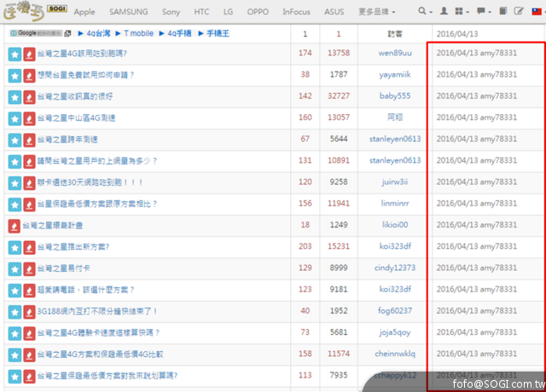The width and height of the screenshot is (546, 392).
Task: Open the user account dropdown
Action: coord(444,12)
